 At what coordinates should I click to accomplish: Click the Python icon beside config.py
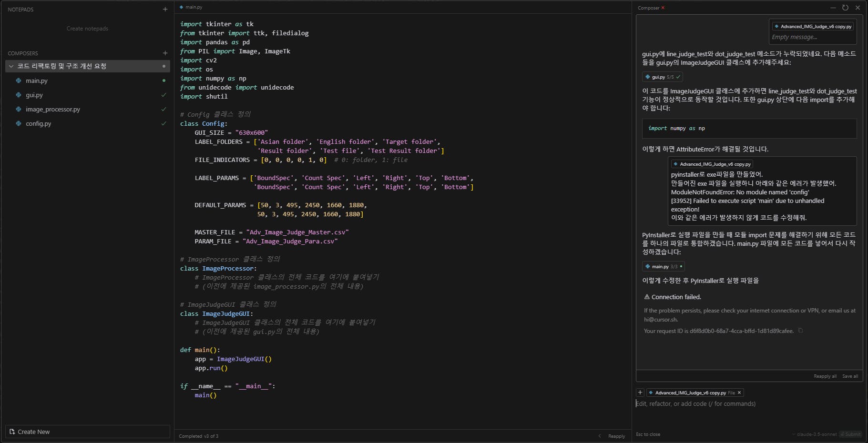point(19,123)
